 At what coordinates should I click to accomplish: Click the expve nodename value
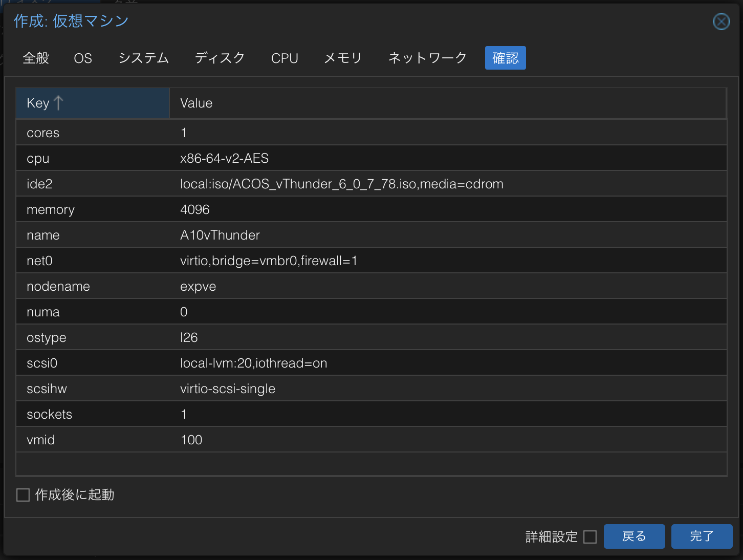198,286
